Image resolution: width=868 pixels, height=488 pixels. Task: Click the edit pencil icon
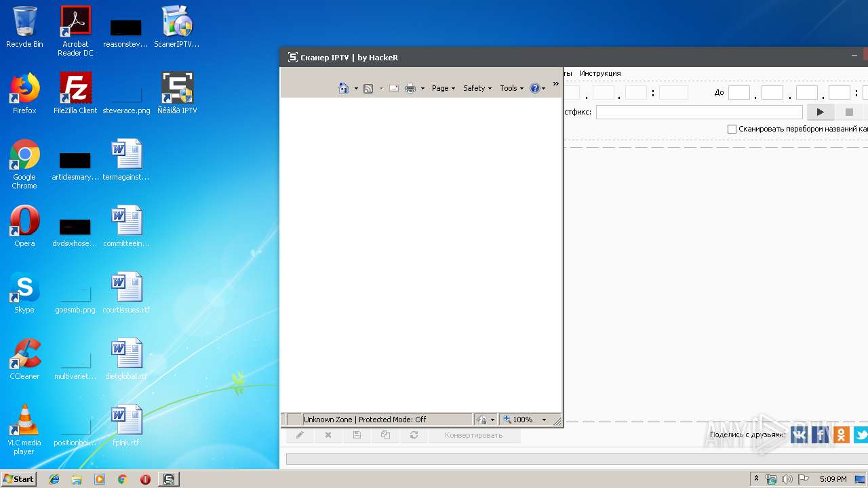click(300, 435)
